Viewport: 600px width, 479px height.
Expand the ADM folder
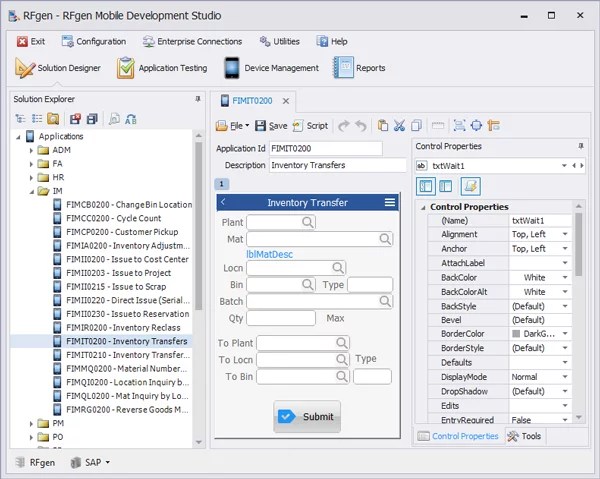coord(31,150)
